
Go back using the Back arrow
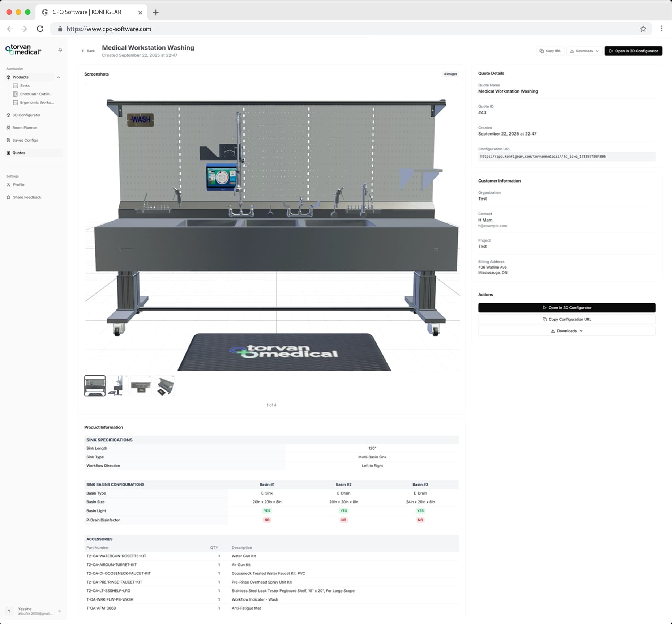pyautogui.click(x=88, y=51)
